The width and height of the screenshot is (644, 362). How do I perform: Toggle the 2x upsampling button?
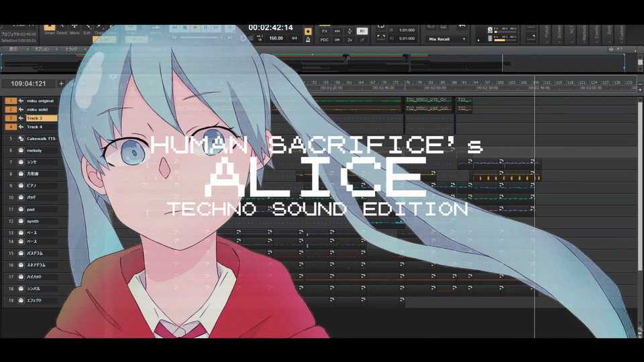tap(350, 40)
